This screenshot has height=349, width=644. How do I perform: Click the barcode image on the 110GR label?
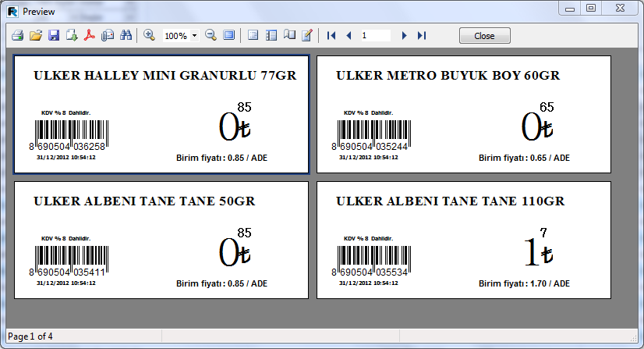(374, 258)
